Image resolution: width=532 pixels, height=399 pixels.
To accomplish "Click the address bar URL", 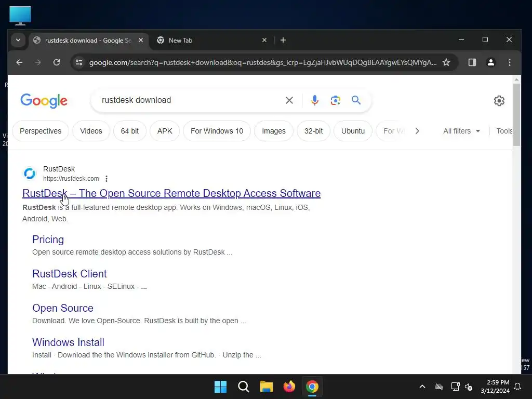I will (x=262, y=62).
